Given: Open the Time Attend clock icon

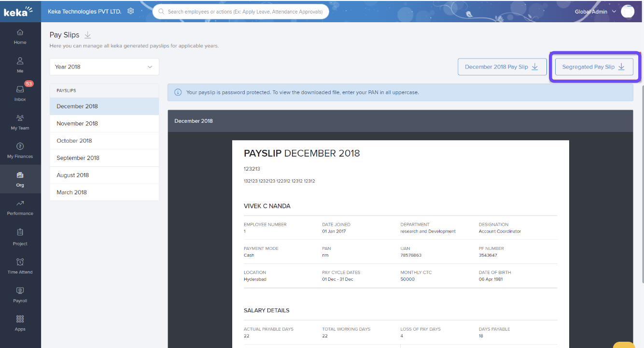Looking at the screenshot, I should click(x=20, y=262).
